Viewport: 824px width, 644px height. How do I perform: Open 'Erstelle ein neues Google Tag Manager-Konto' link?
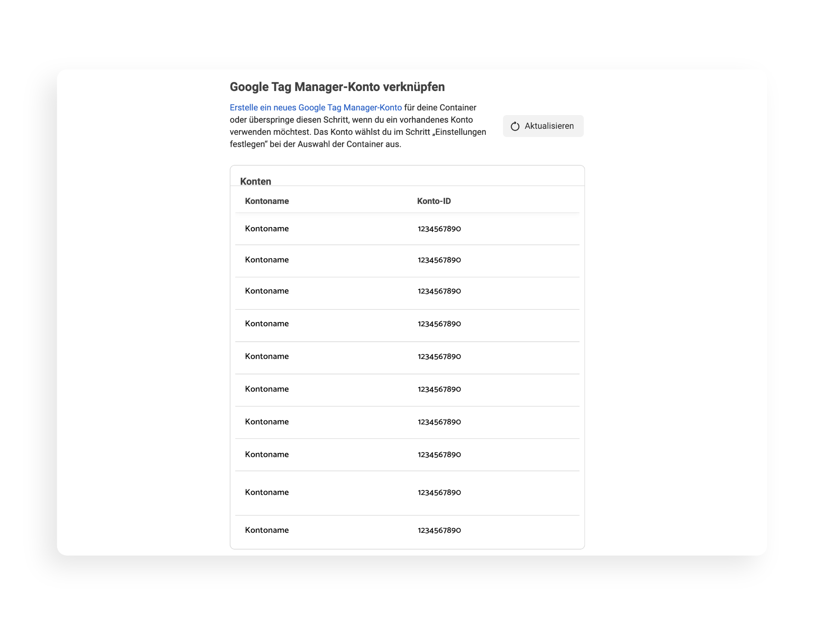(316, 108)
